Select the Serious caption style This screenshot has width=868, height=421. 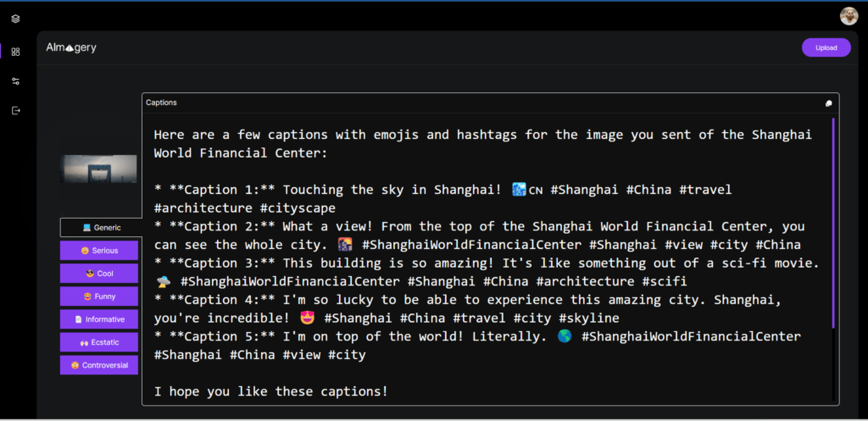[98, 251]
